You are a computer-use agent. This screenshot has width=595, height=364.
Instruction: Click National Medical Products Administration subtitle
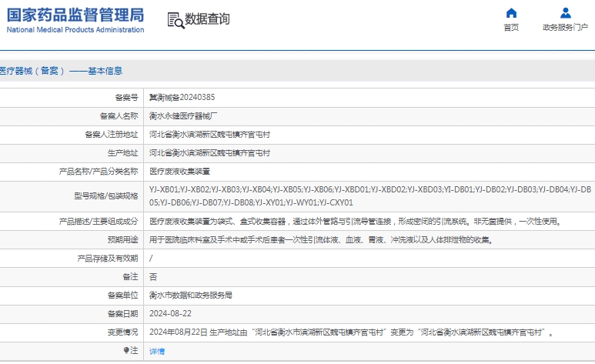tap(75, 29)
